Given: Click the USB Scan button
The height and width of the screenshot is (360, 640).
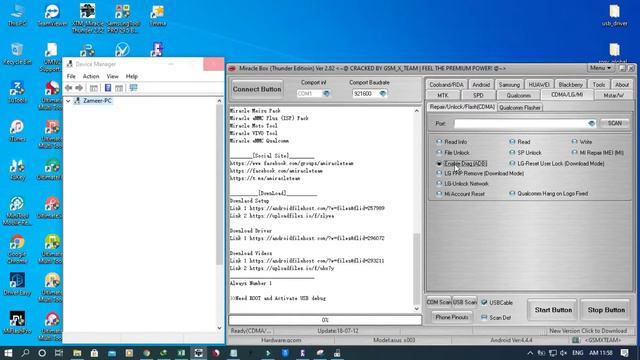Looking at the screenshot, I should [x=464, y=302].
